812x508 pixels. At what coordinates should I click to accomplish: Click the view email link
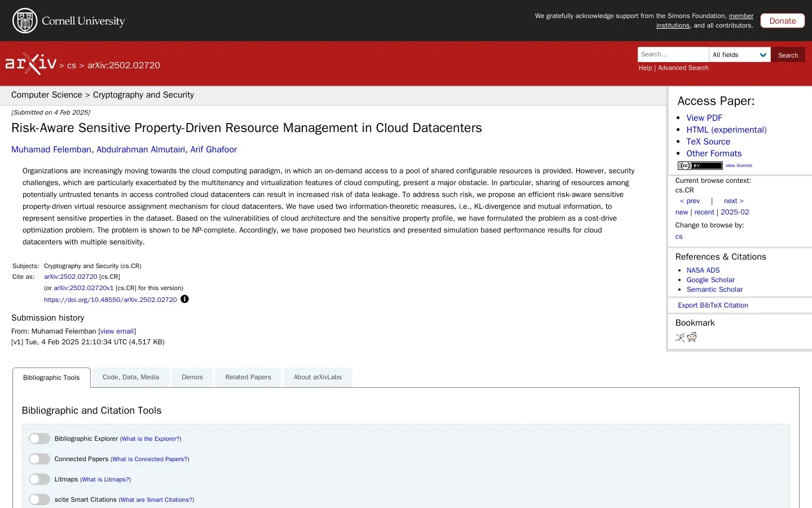117,331
